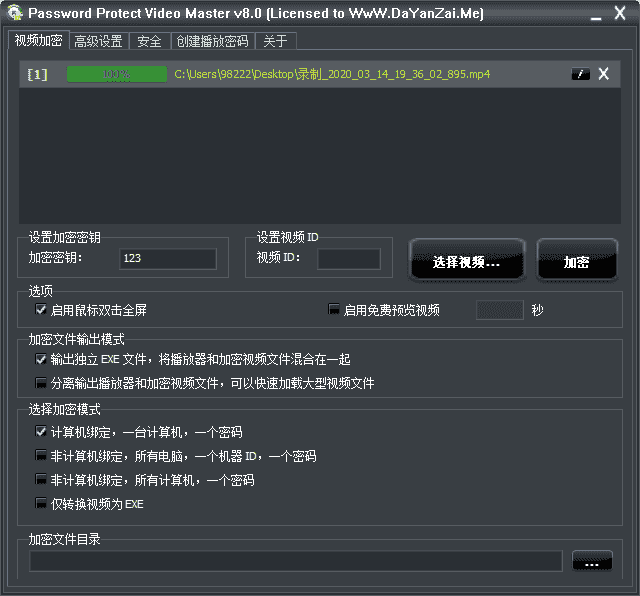The image size is (640, 596).
Task: Click the 选择视频... button
Action: [x=467, y=260]
